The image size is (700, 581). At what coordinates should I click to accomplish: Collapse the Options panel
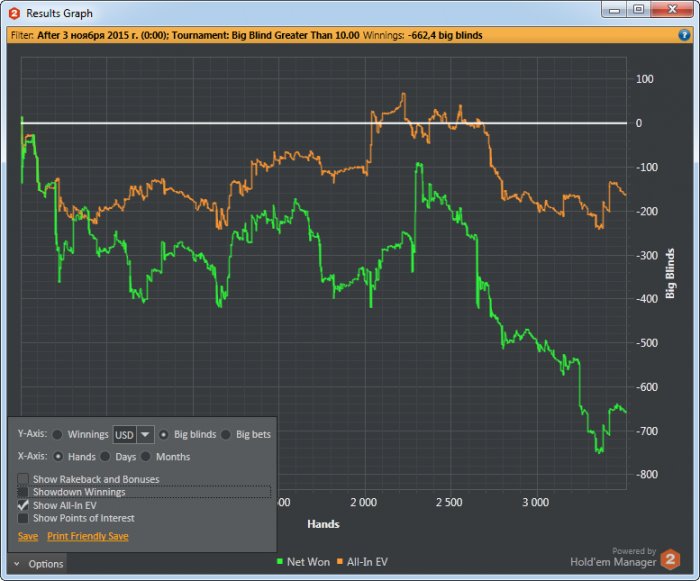[36, 564]
